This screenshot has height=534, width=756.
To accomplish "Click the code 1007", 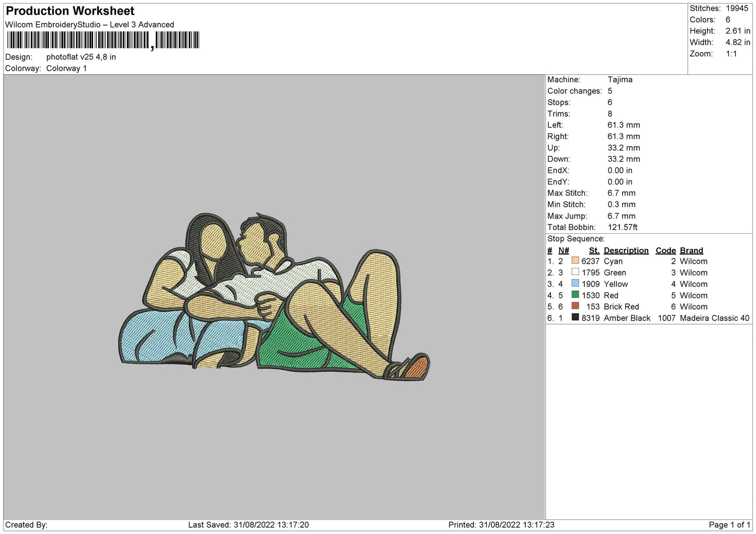I will pyautogui.click(x=667, y=318).
